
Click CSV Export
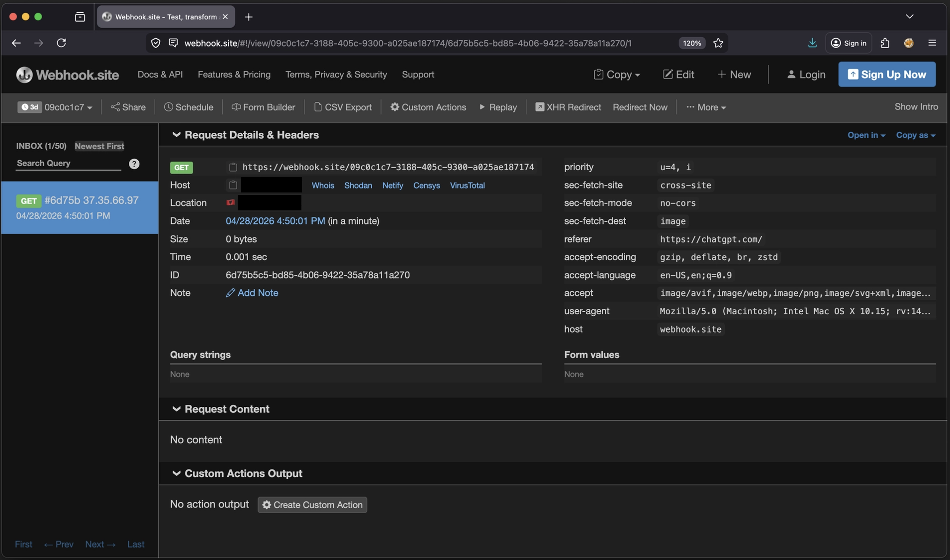tap(343, 107)
